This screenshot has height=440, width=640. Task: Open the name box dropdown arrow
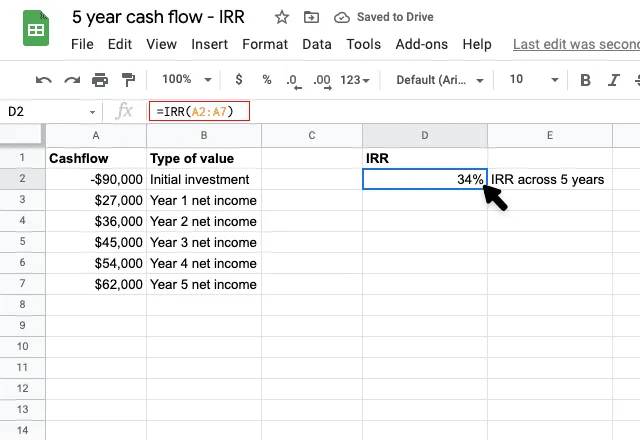tap(93, 112)
